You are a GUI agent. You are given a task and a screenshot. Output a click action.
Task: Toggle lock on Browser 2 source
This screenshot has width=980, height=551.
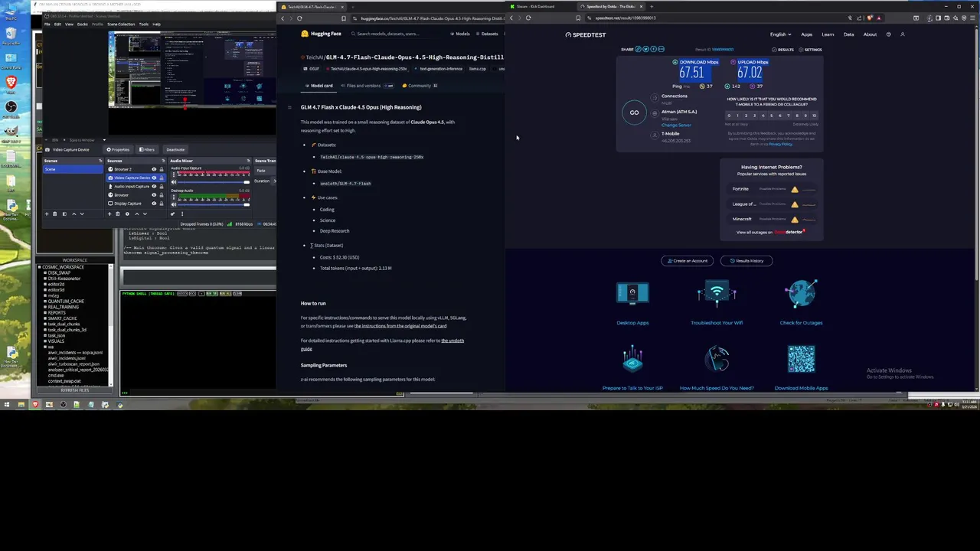tap(162, 169)
